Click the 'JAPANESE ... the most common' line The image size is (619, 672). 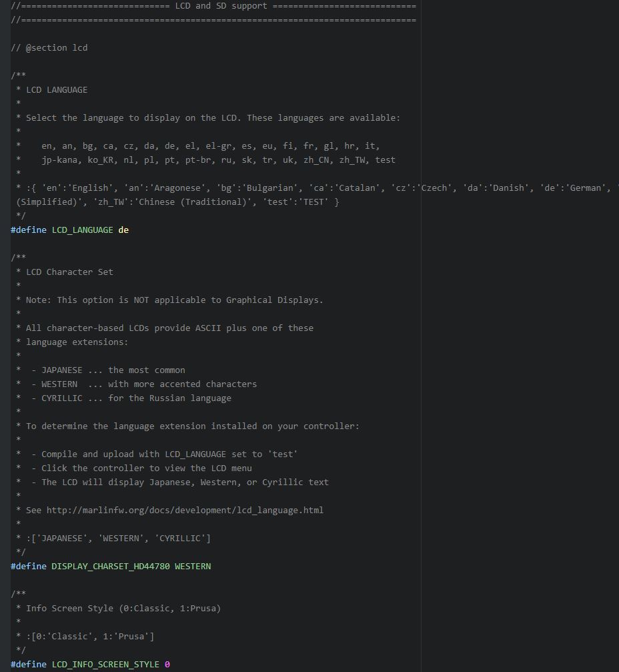point(113,370)
